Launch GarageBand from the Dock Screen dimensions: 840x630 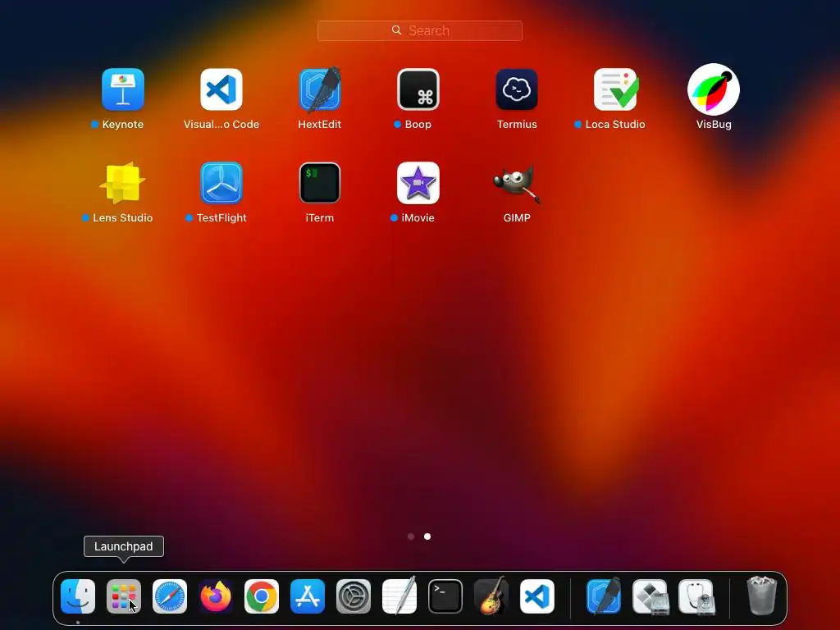pos(491,596)
